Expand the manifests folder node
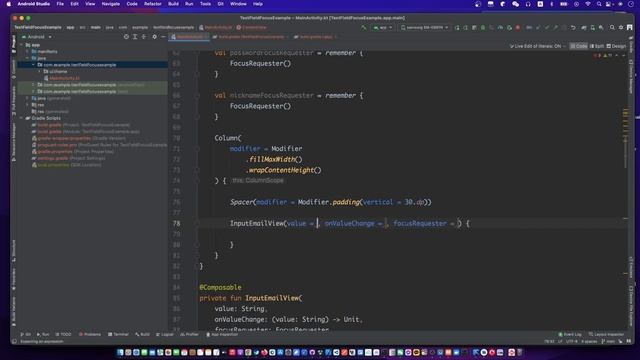This screenshot has height=360, width=640. [28, 51]
